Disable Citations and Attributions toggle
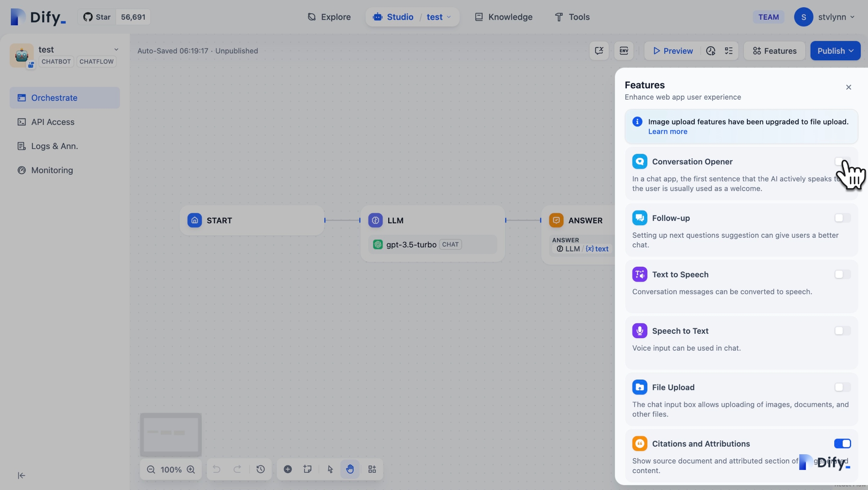 click(842, 443)
